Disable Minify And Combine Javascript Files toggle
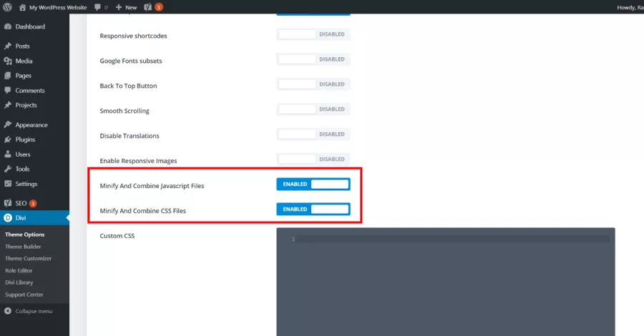 (313, 184)
